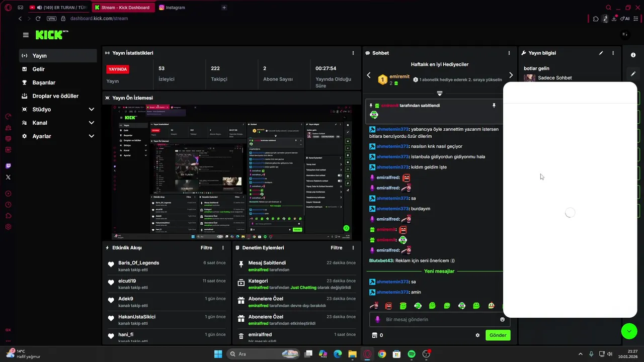Switch to the YouTube ER TURAN tab

coord(58,8)
